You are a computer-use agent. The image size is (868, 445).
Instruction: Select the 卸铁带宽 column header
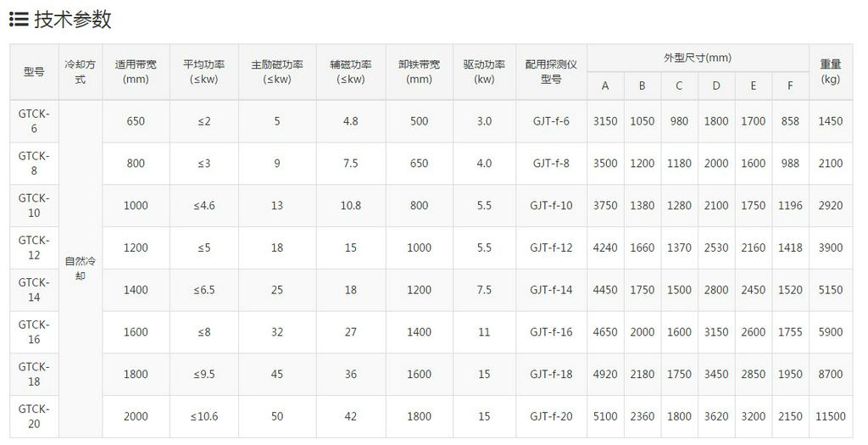419,72
